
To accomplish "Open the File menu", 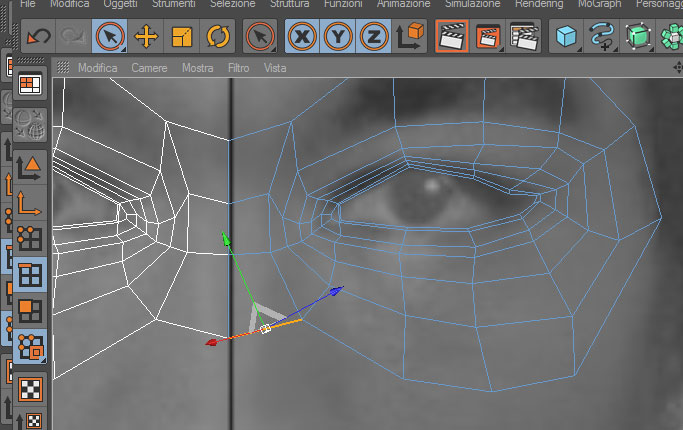I will (28, 4).
